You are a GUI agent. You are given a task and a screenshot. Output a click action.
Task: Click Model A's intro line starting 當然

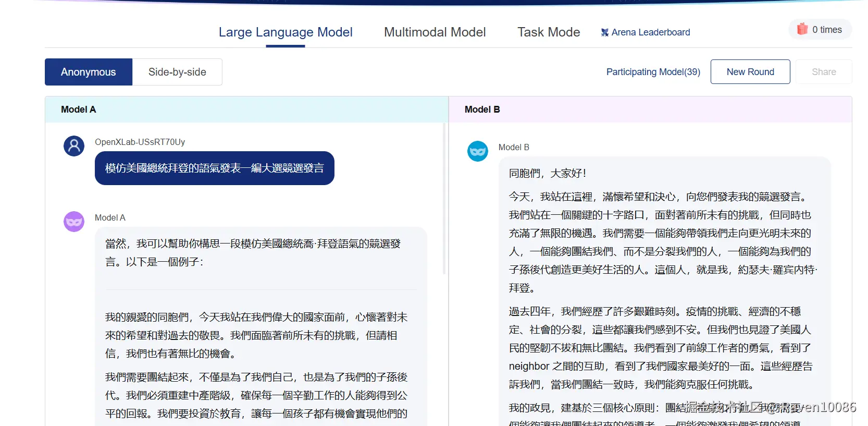coord(253,253)
